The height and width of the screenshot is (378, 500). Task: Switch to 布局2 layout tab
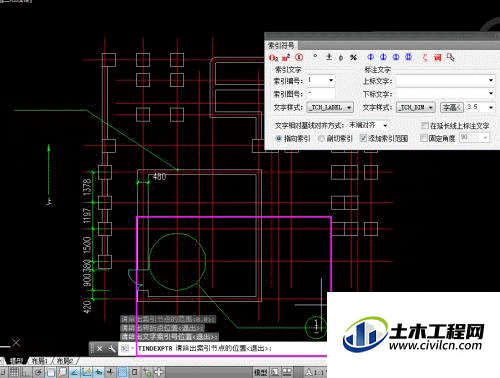[x=65, y=361]
